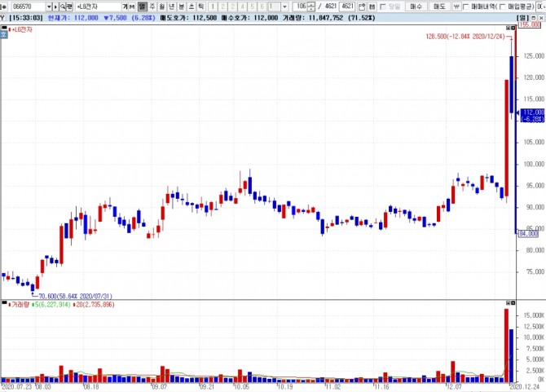Click interval preset button 6
The width and height of the screenshot is (546, 392).
coord(262,7)
